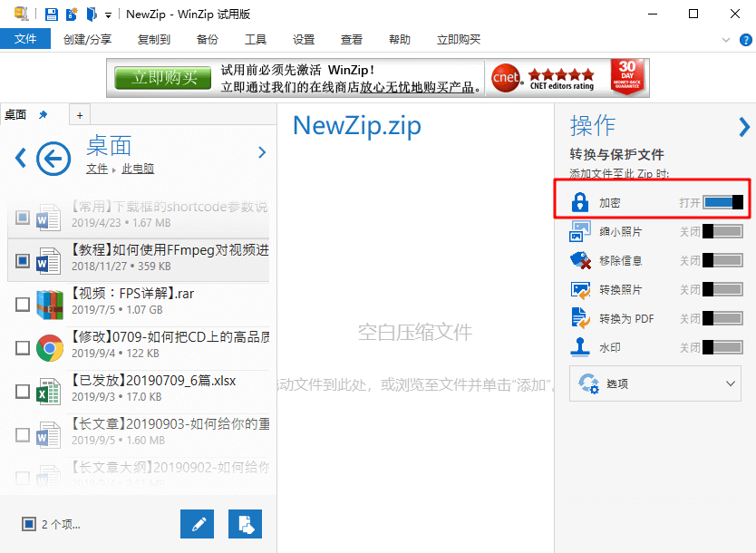Click the 转换为 PDF document icon

(580, 318)
